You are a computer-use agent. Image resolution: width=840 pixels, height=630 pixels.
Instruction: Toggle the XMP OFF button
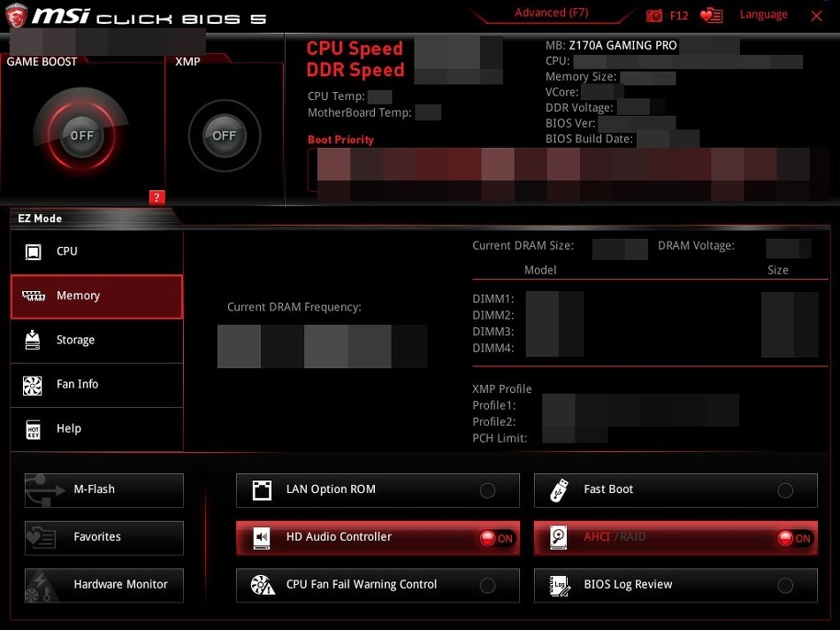pyautogui.click(x=224, y=135)
